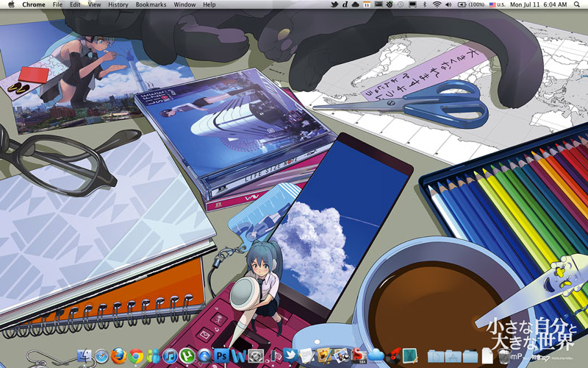
Task: Click the volume speaker icon
Action: coord(448,4)
